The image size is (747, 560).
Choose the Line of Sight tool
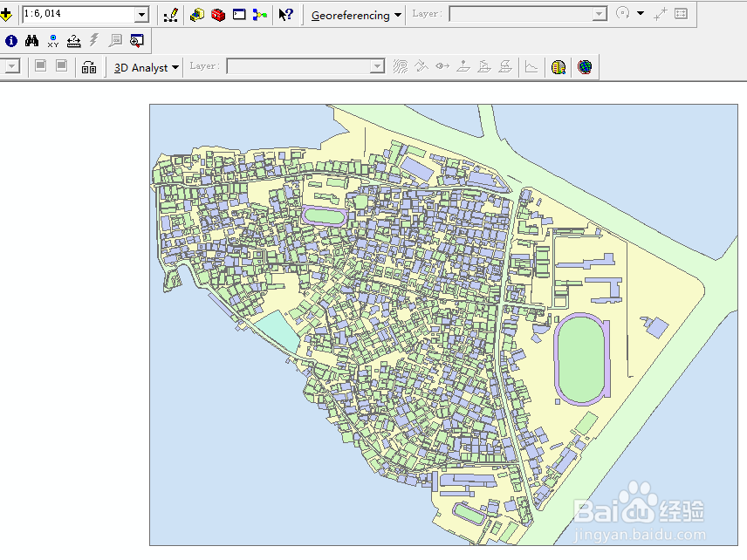(442, 66)
